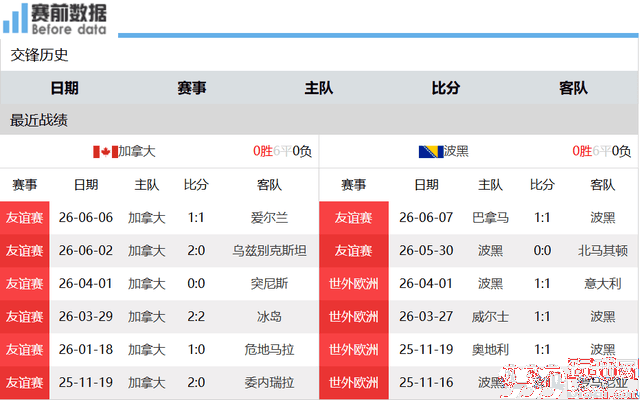Click the 友谊赛 tag in the 爱尔兰 row

pyautogui.click(x=24, y=218)
